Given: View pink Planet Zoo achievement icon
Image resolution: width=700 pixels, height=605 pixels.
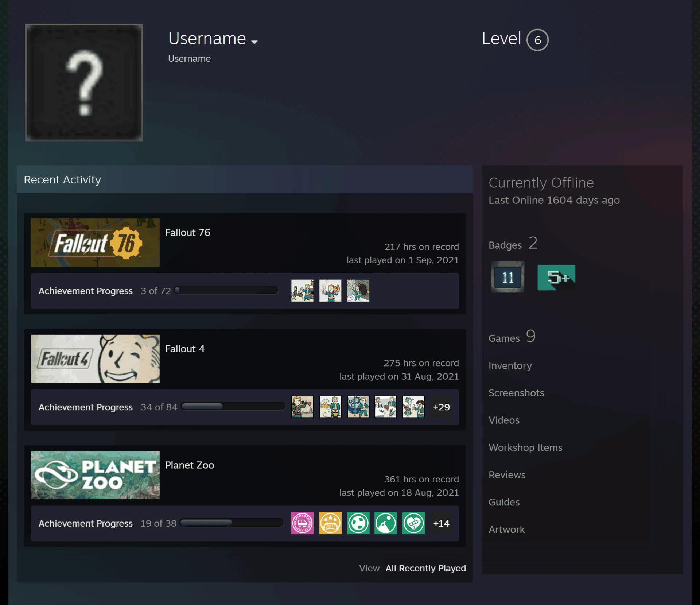Looking at the screenshot, I should point(302,523).
